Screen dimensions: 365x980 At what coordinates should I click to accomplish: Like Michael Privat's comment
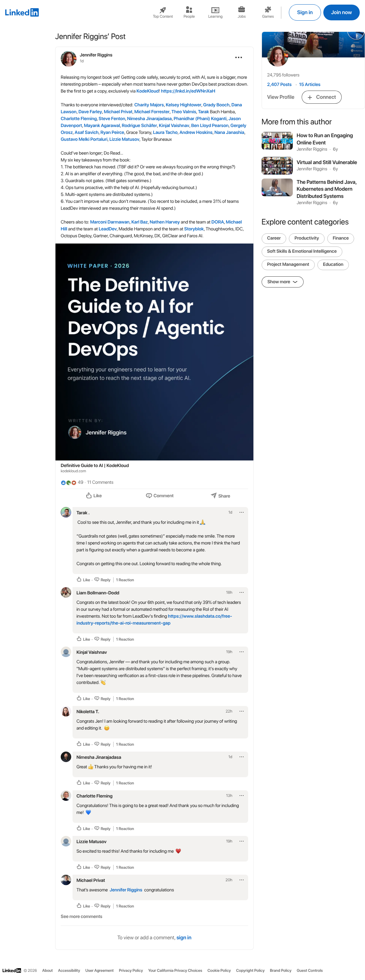click(x=83, y=906)
